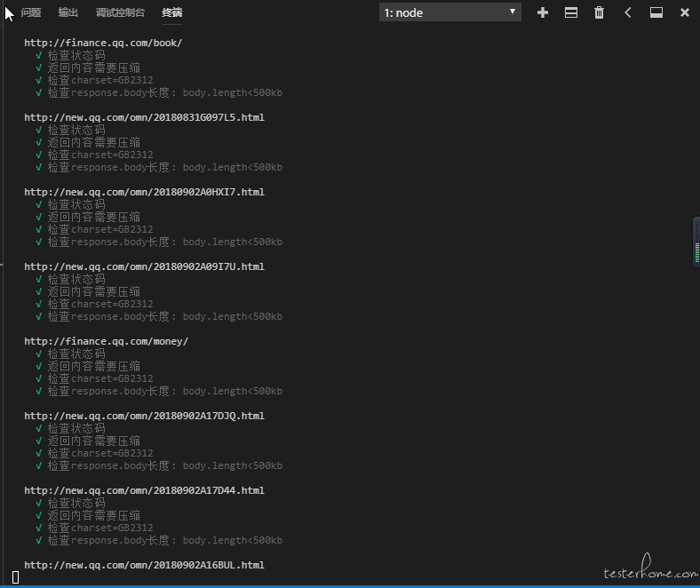
Task: Open the 问题 (Problems) tab
Action: 31,12
